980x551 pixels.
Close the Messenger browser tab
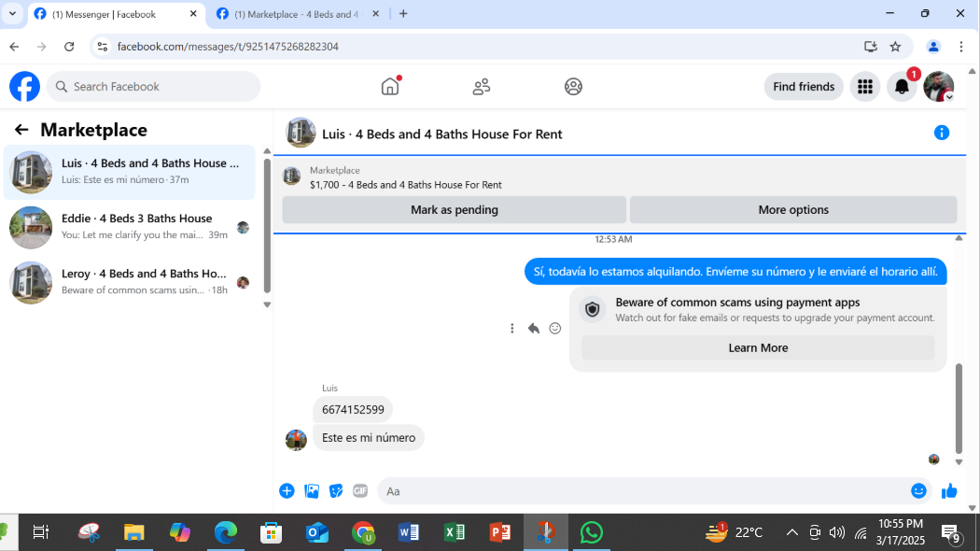click(193, 14)
